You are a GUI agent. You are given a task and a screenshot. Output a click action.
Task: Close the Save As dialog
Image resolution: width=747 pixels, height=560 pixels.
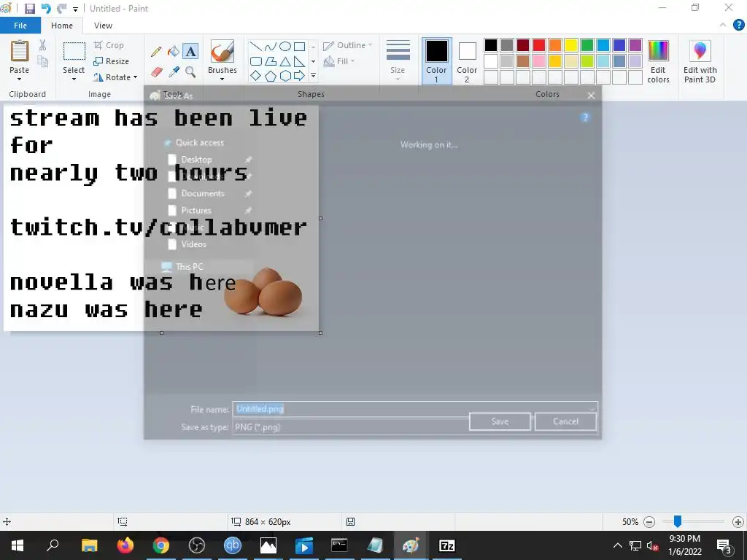(x=591, y=96)
